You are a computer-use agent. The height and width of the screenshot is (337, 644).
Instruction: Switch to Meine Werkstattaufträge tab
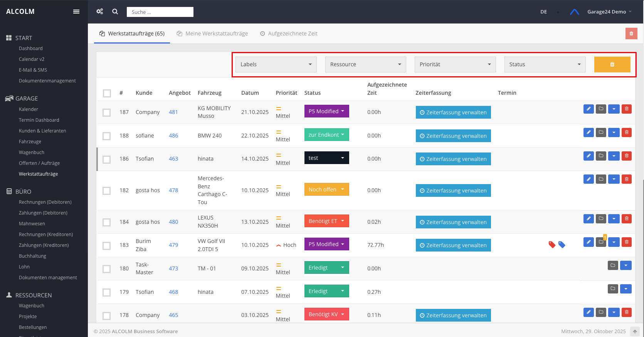[x=212, y=34]
